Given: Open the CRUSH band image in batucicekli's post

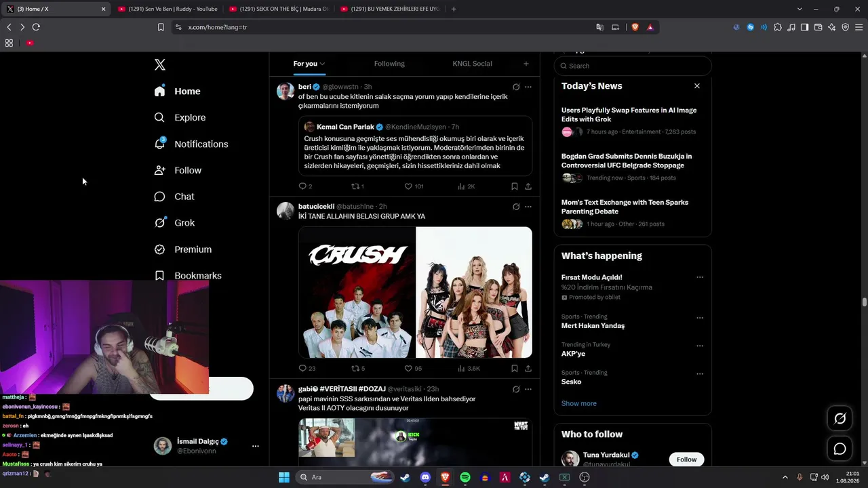Looking at the screenshot, I should click(x=357, y=292).
